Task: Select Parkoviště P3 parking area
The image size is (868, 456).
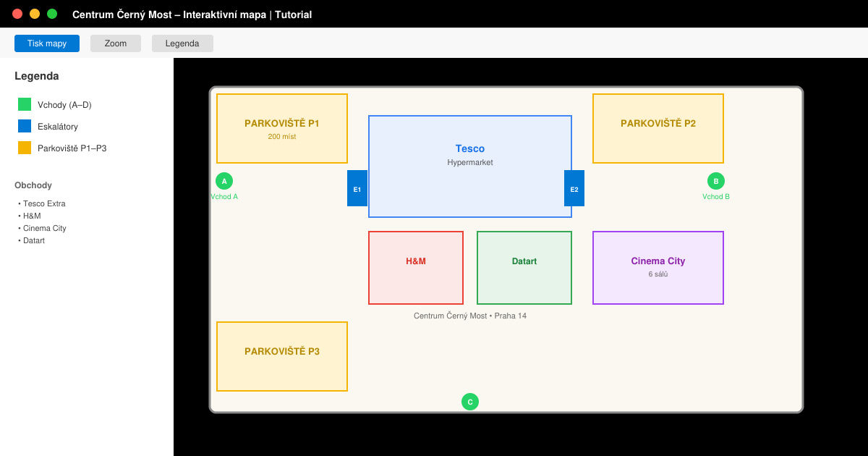Action: (282, 356)
